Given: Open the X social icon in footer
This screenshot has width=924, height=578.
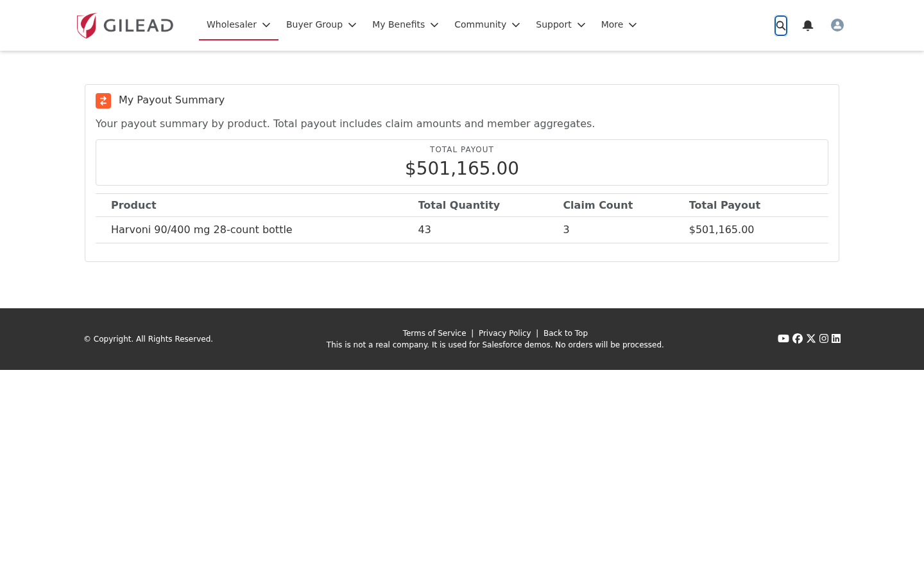Looking at the screenshot, I should pos(811,338).
